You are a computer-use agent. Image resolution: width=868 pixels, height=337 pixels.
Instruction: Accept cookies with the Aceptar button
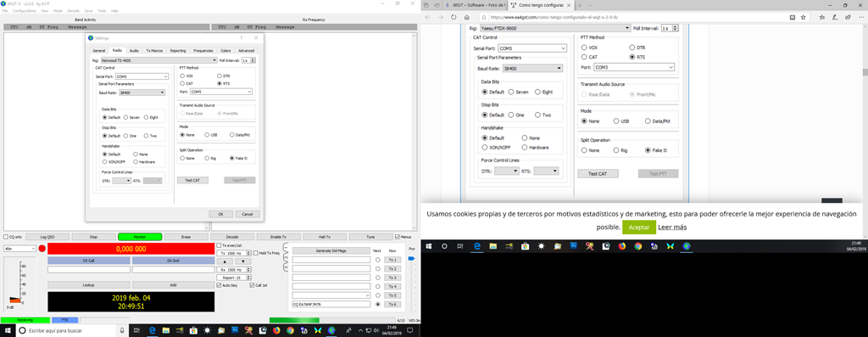tap(639, 227)
